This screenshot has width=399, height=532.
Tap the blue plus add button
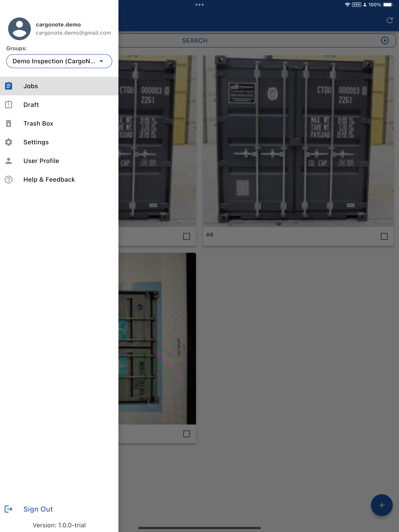(x=382, y=505)
